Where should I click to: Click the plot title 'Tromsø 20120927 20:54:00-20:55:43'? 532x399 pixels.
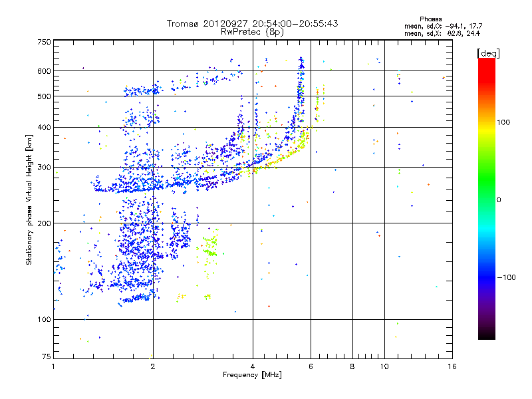coord(252,23)
